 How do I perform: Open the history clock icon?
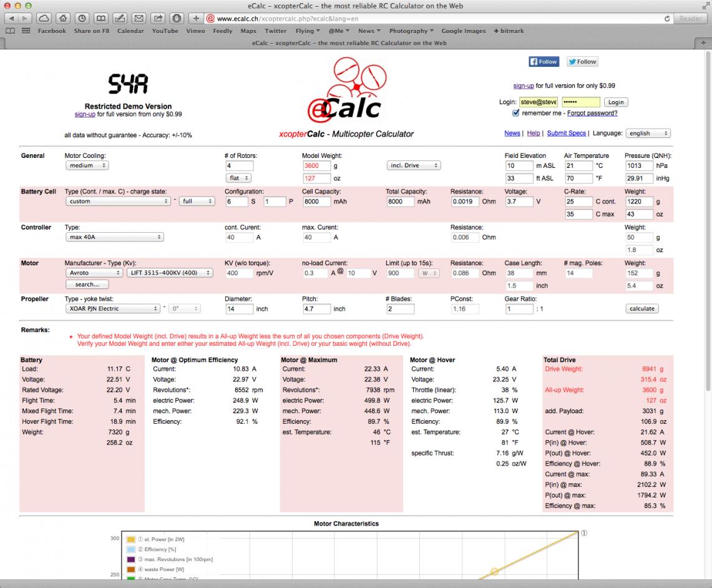(x=82, y=18)
